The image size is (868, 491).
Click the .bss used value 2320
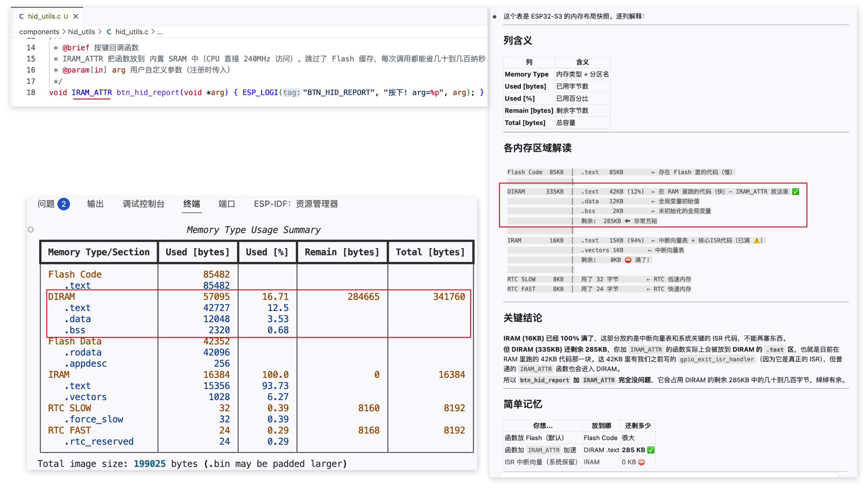(x=219, y=330)
